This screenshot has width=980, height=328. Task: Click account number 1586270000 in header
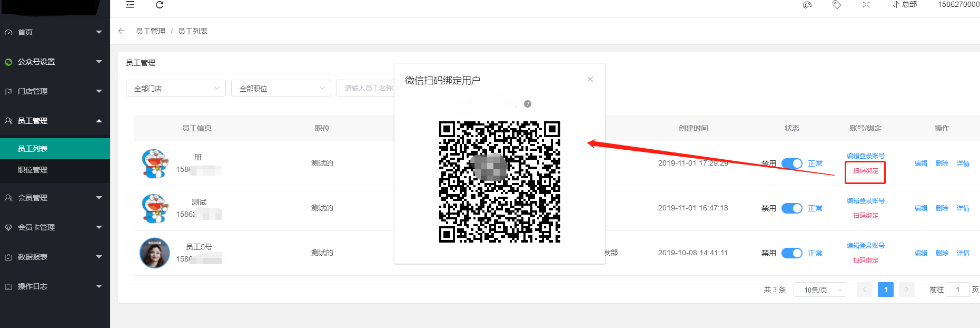pos(958,4)
